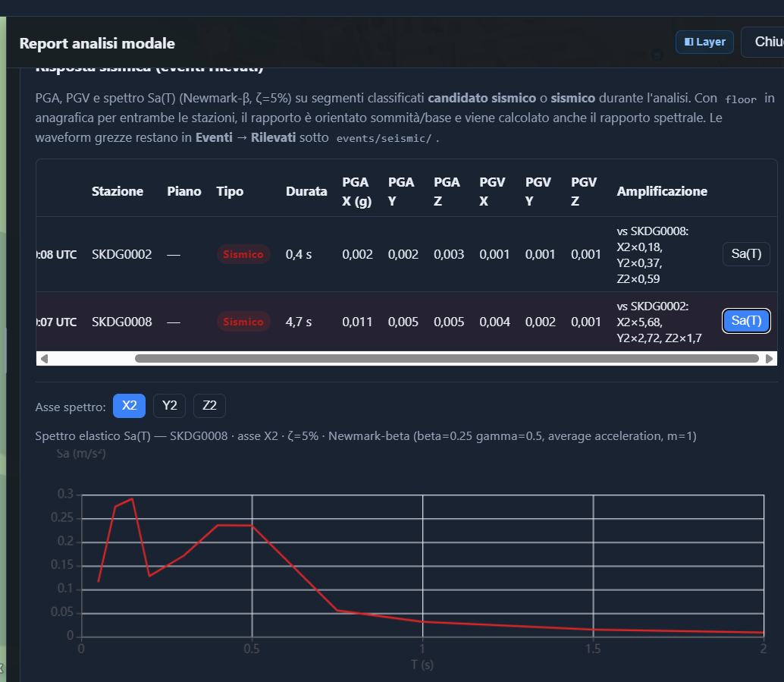Click the Tipo column header
The image size is (784, 682).
coord(230,192)
